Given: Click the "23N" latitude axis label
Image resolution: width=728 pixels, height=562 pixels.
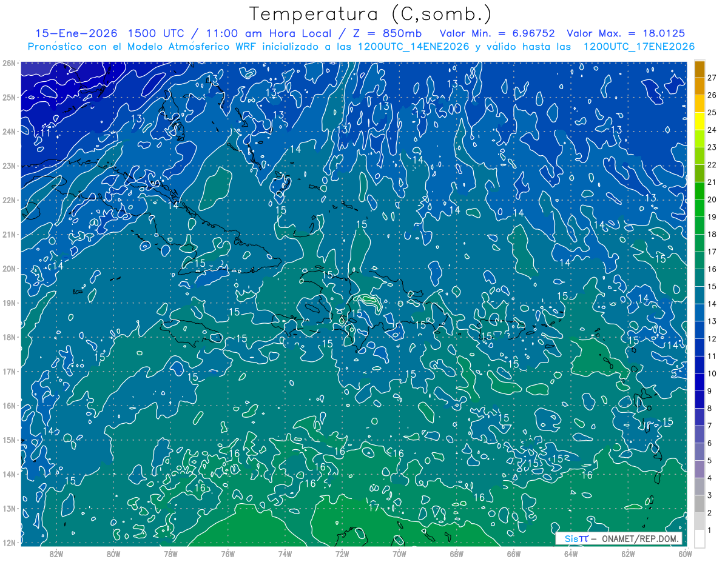Looking at the screenshot, I should (8, 166).
